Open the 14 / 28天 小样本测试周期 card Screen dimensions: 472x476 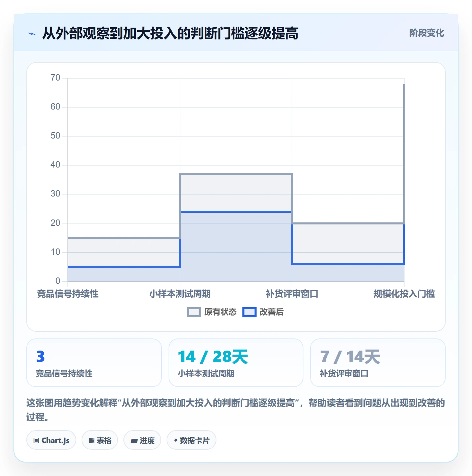point(236,363)
